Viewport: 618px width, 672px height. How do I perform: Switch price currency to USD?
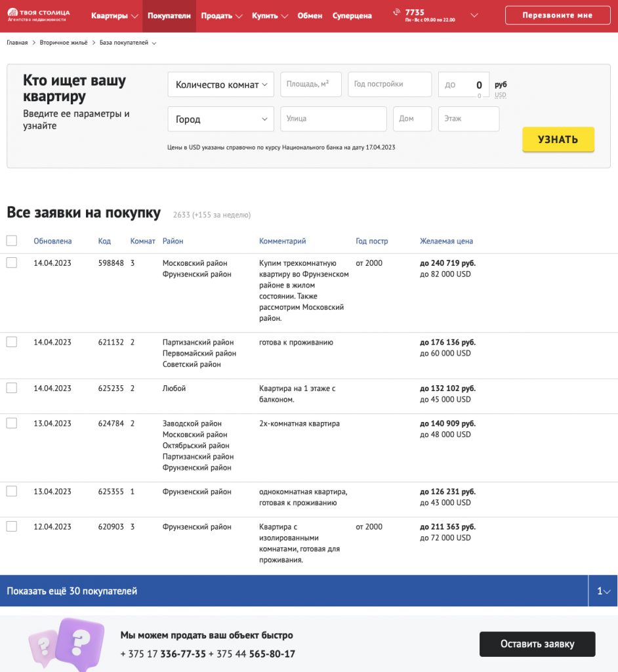click(500, 95)
